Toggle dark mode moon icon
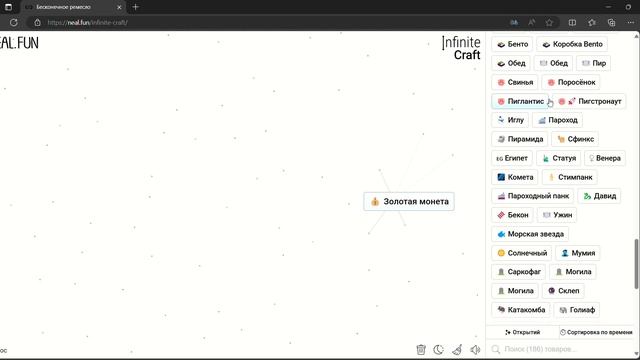Screen dimensions: 640x360 [438, 349]
